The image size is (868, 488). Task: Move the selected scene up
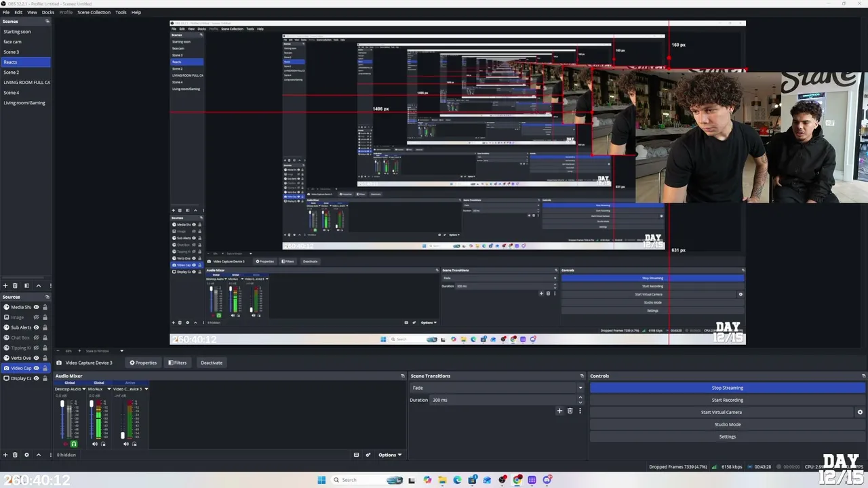click(38, 285)
